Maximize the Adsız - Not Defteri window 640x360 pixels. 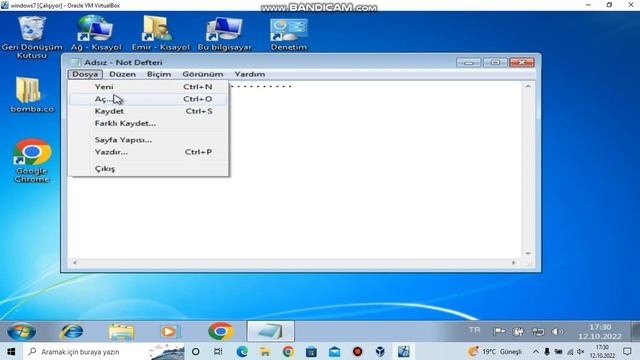(x=495, y=62)
